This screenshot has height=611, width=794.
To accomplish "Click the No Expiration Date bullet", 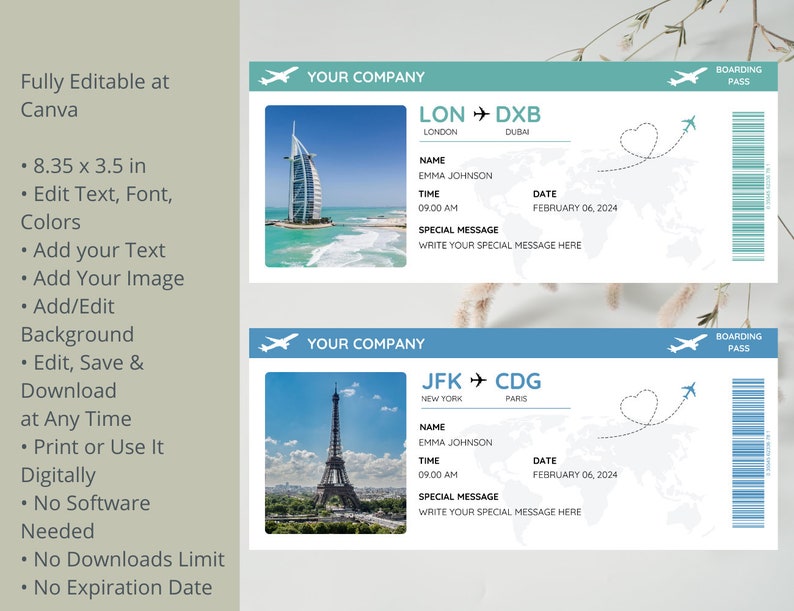I will [116, 588].
